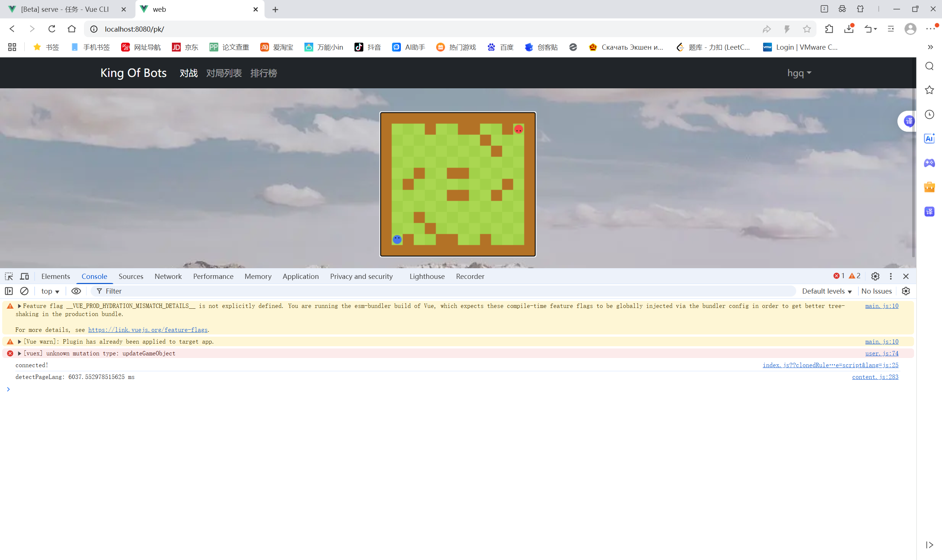Image resolution: width=942 pixels, height=560 pixels.
Task: Click the DevTools inspect element icon
Action: click(9, 276)
